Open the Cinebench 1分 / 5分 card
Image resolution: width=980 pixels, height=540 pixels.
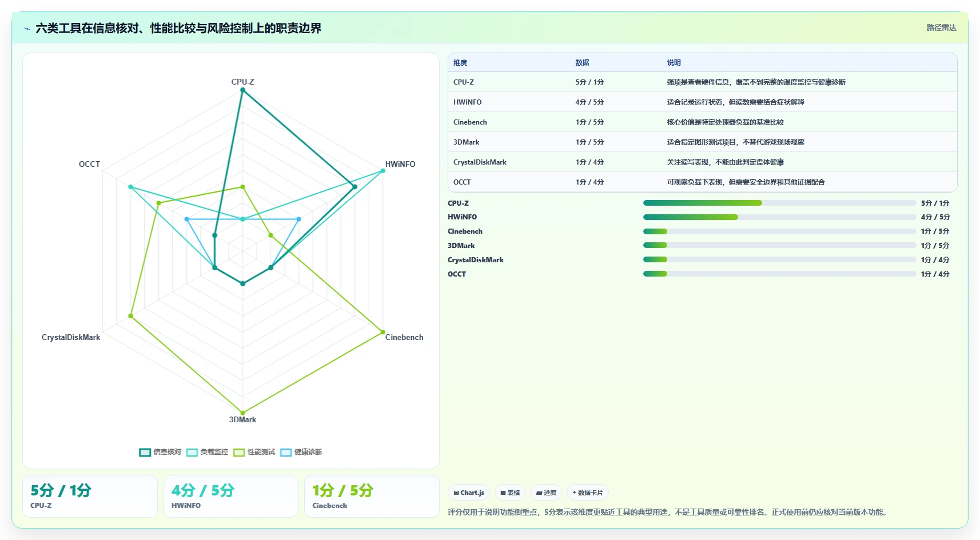coord(372,496)
